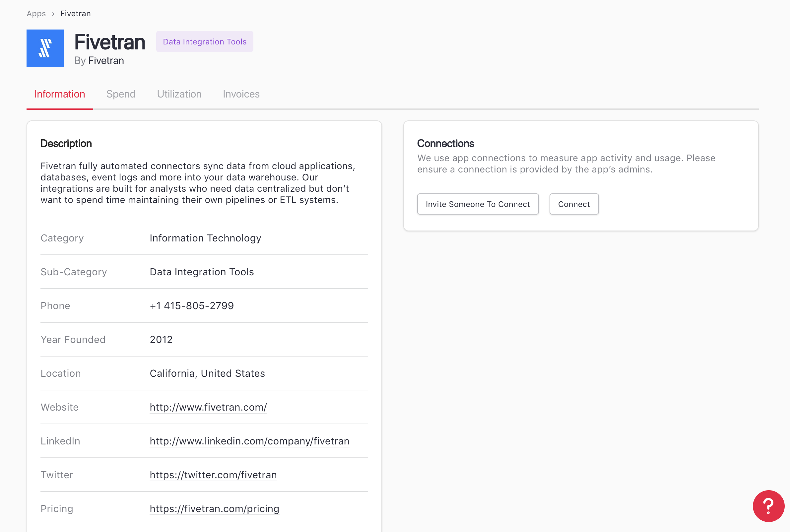The height and width of the screenshot is (532, 790).
Task: Click the breadcrumb chevron separator
Action: point(53,14)
